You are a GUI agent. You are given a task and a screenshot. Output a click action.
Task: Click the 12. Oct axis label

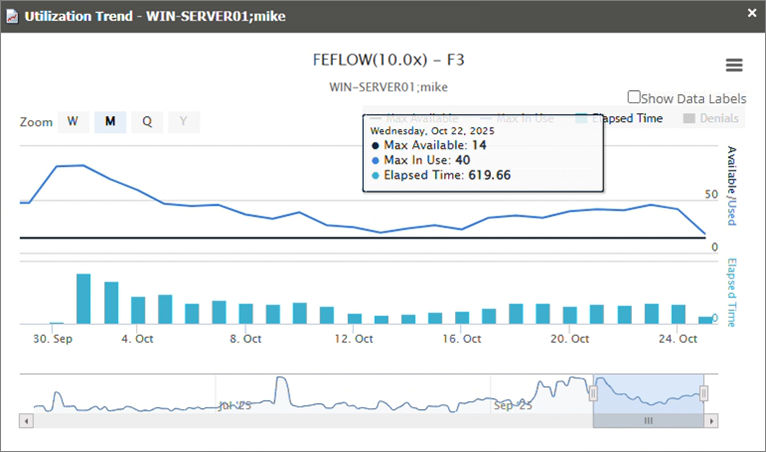click(354, 339)
